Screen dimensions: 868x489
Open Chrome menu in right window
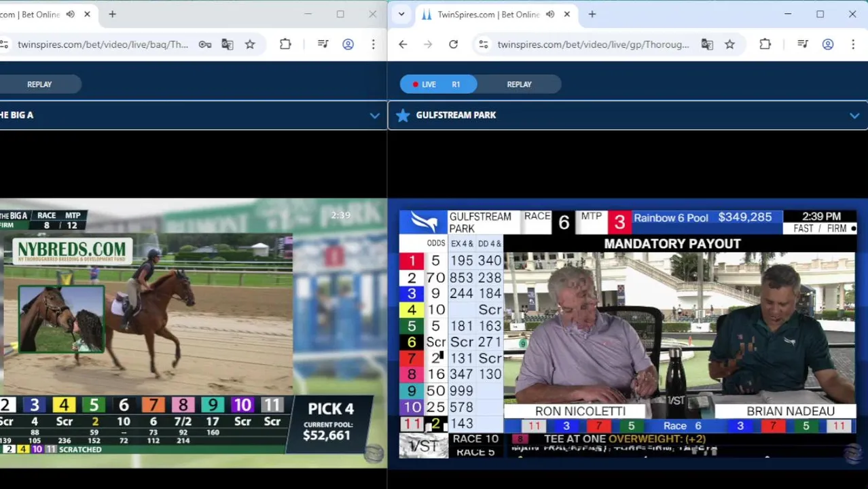point(852,44)
